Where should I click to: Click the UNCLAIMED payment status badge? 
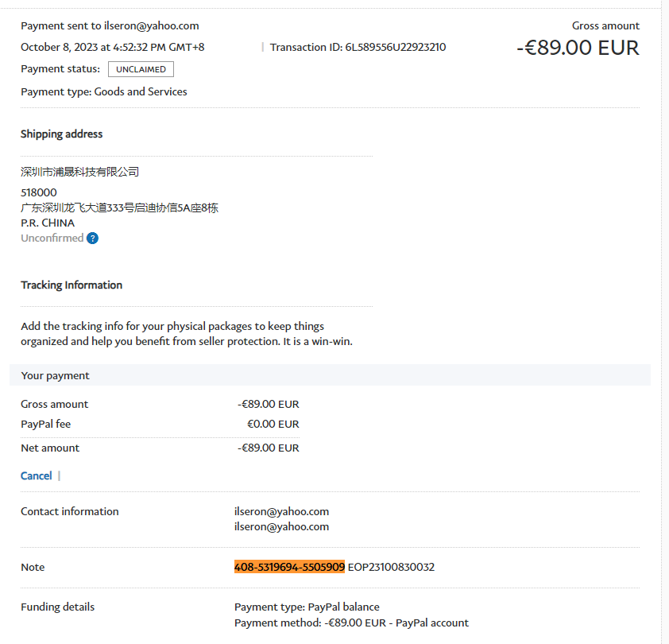coord(141,69)
